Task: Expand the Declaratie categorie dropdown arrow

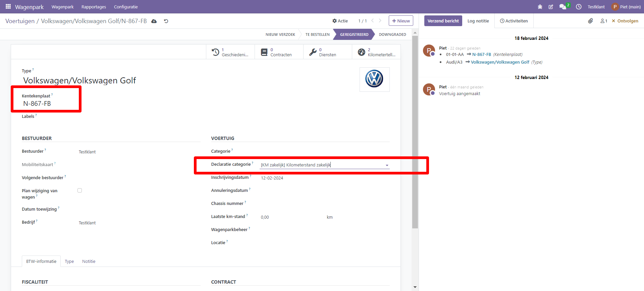Action: (387, 165)
